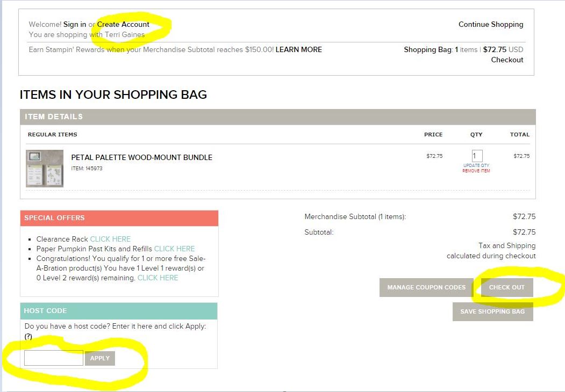Remove the item via REMOVE ITEM

pyautogui.click(x=476, y=171)
